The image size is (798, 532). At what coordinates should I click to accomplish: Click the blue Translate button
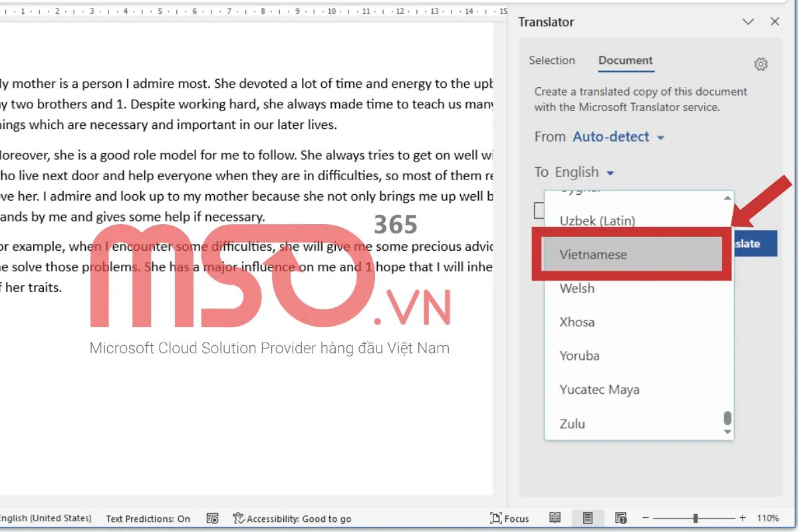coord(755,243)
